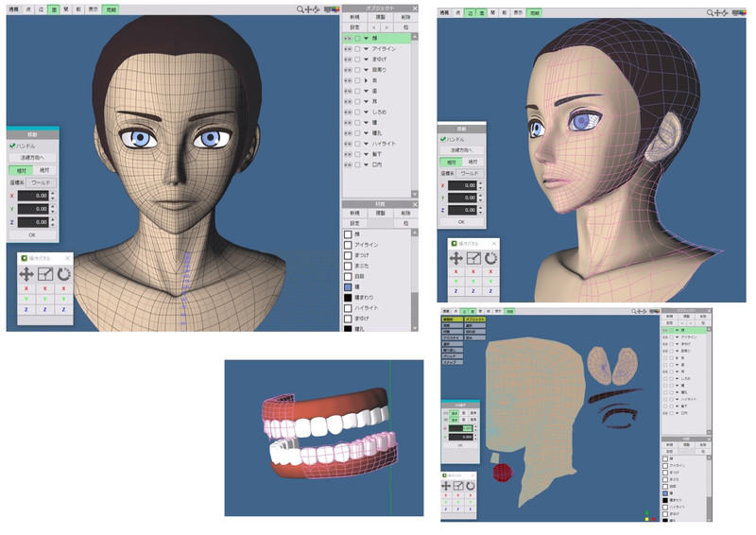Collapse the 目周り object tree arrow
This screenshot has width=756, height=535.
(367, 72)
